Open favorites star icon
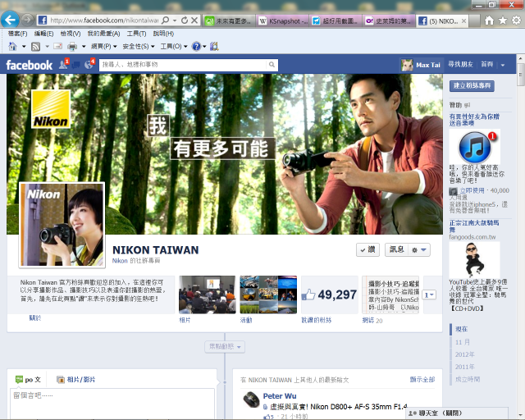The height and width of the screenshot is (420, 525). pos(503,21)
